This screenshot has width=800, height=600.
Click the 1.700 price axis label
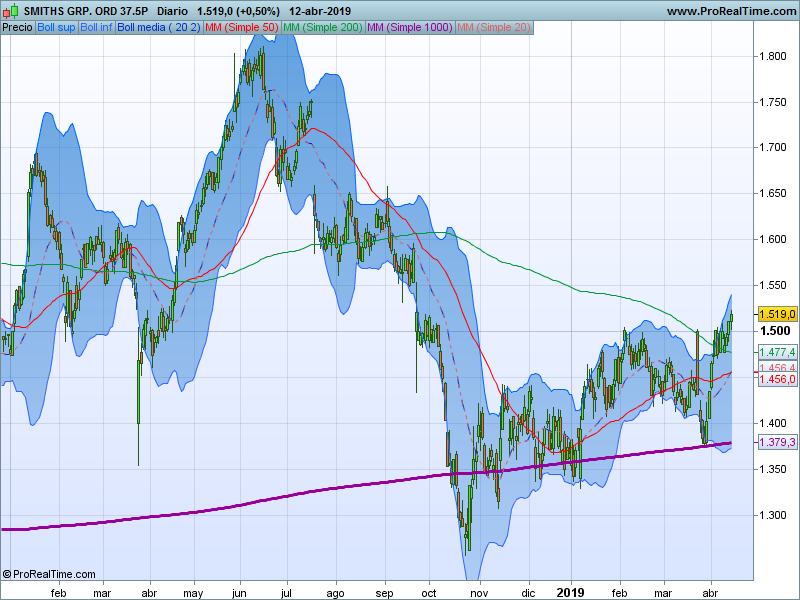pyautogui.click(x=773, y=147)
